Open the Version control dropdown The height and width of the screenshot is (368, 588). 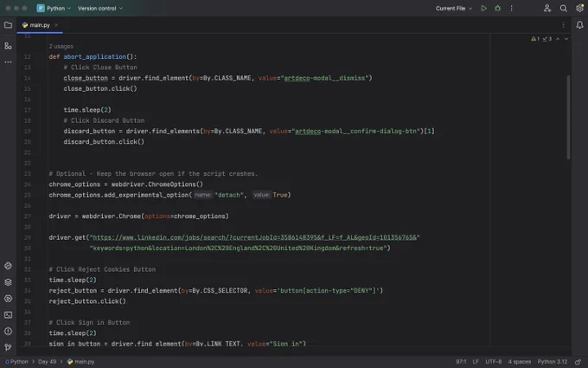100,8
